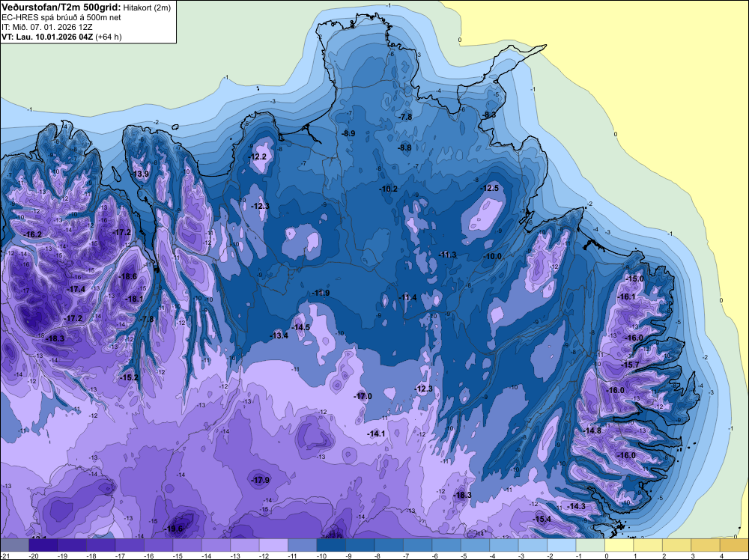Click the '-17.4' temperature value
The image size is (749, 560).
pos(76,289)
